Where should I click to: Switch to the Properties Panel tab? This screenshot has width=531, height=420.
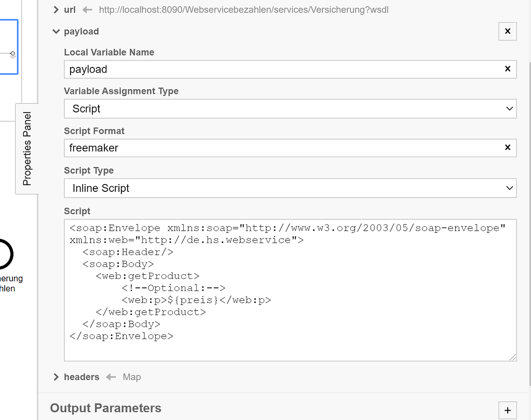click(28, 148)
